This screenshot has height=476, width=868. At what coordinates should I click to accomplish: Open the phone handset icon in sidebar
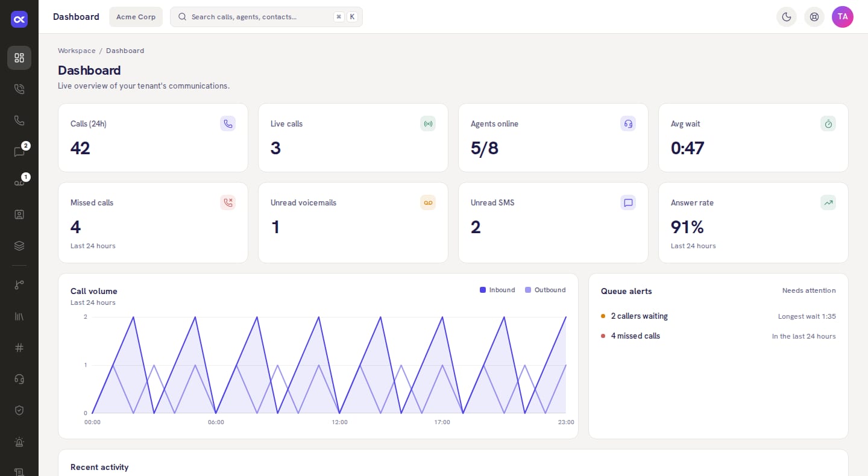tap(19, 121)
